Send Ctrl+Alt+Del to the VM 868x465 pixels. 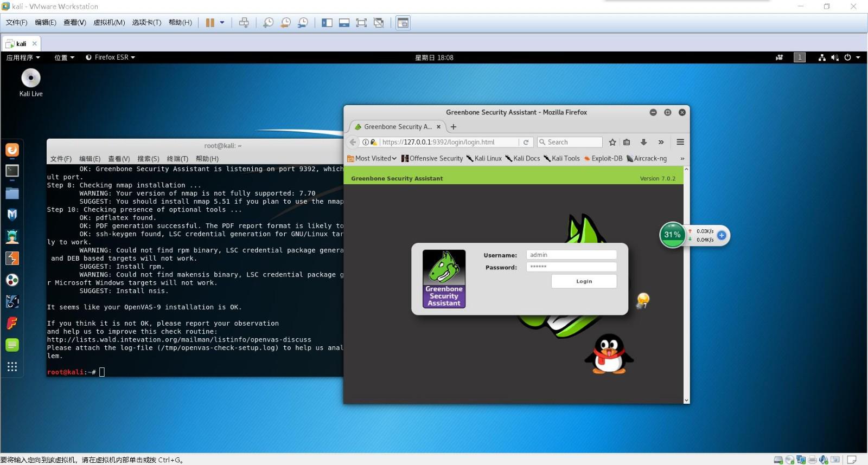tap(244, 23)
